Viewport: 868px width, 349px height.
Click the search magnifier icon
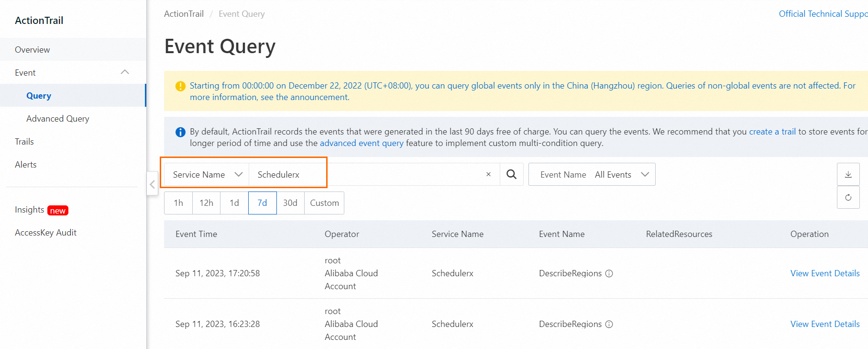coord(511,174)
